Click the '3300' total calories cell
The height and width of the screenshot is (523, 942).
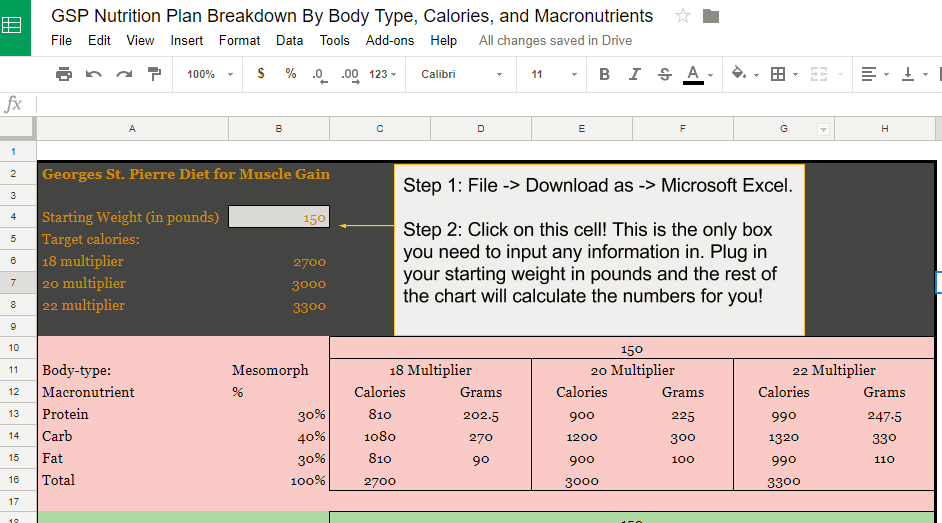[783, 480]
